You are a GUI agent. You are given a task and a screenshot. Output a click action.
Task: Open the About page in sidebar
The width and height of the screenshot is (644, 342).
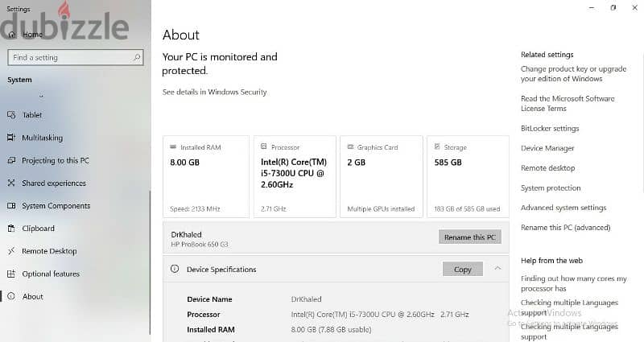coord(33,296)
